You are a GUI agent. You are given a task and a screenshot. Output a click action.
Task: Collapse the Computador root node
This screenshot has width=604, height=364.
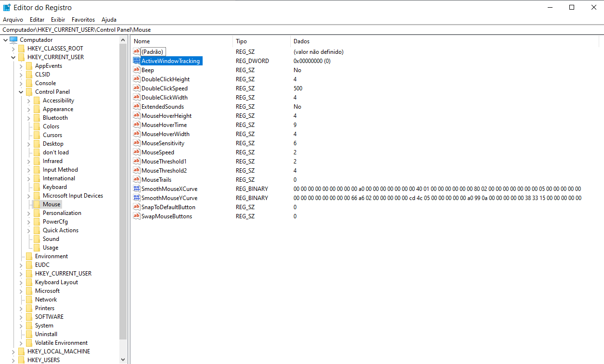[6, 40]
